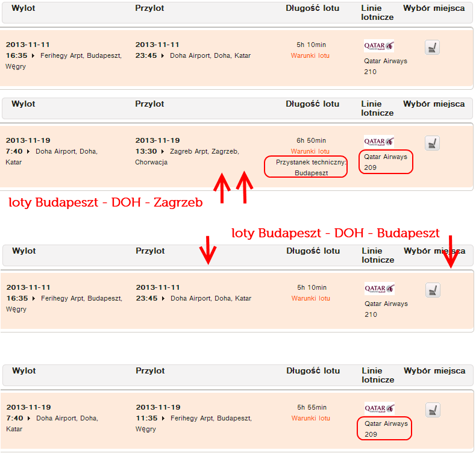Click Qatar Airways logo in topmost flight row
This screenshot has width=476, height=456.
point(378,46)
